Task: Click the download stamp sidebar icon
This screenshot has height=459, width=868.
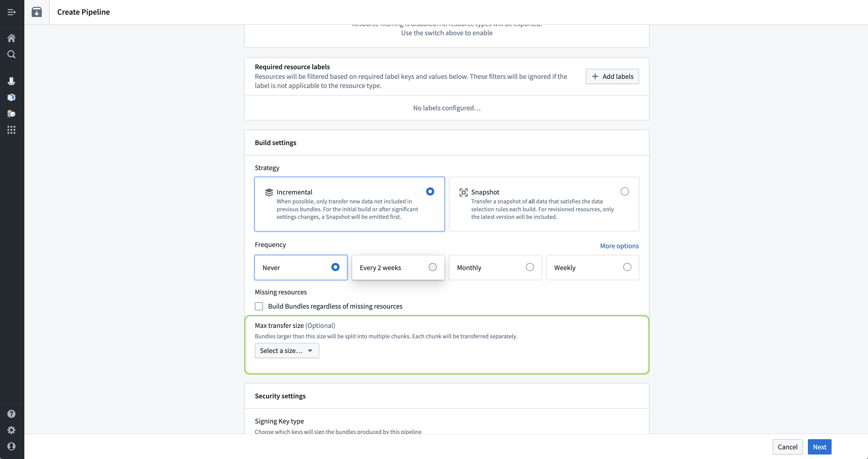Action: tap(11, 81)
